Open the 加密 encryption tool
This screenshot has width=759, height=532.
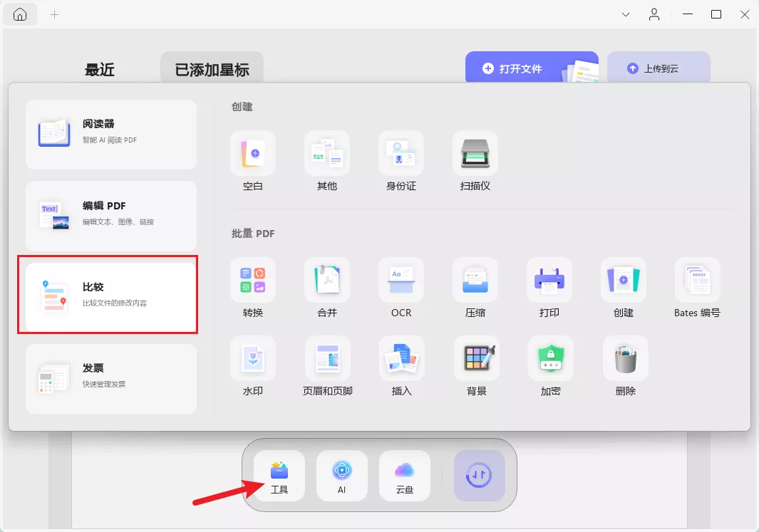click(x=549, y=365)
